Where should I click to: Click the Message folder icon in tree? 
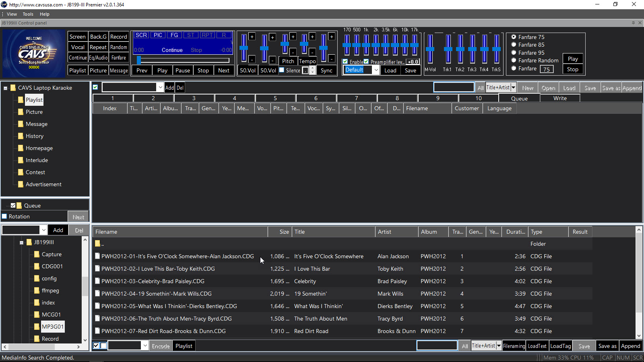click(21, 124)
